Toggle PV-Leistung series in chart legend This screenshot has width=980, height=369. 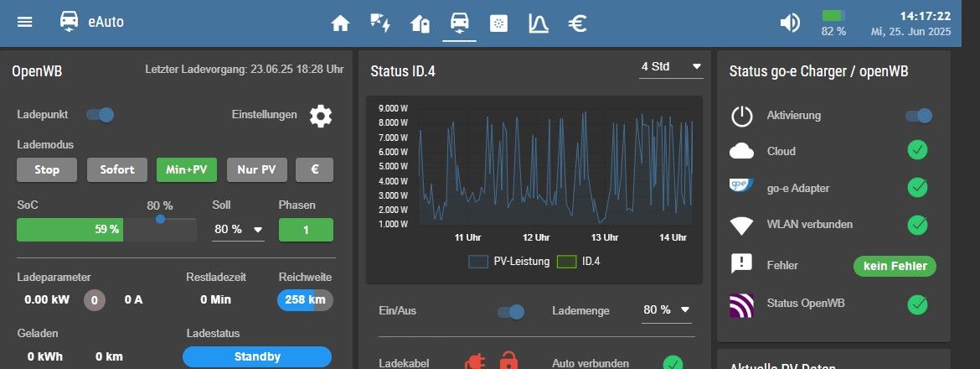click(x=509, y=262)
